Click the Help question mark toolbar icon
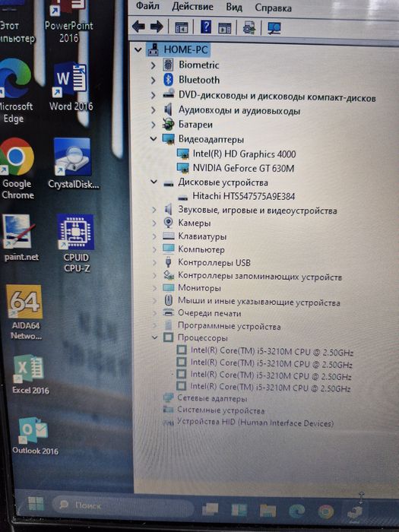 [206, 27]
